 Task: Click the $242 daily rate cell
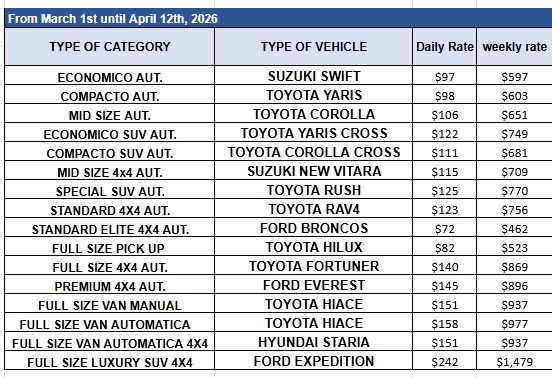click(x=445, y=361)
